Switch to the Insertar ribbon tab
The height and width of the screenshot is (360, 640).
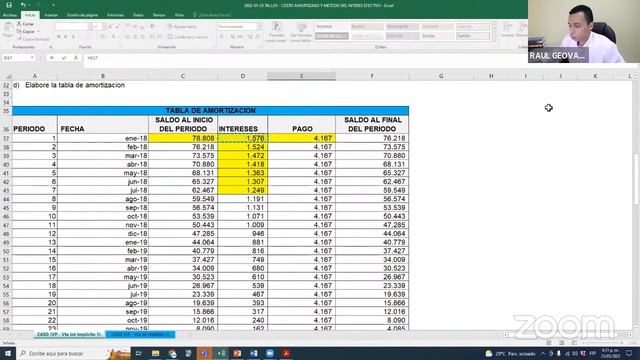coord(51,15)
